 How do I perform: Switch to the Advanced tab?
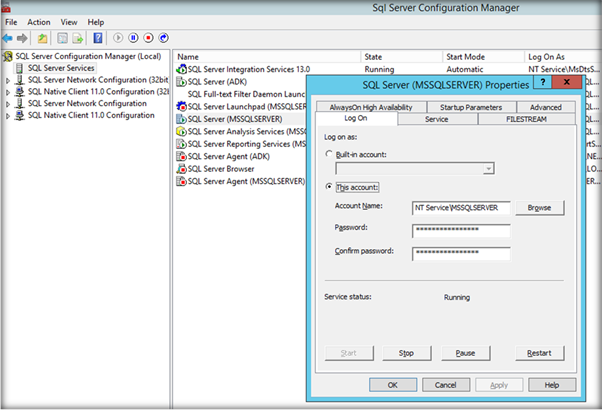click(x=546, y=107)
